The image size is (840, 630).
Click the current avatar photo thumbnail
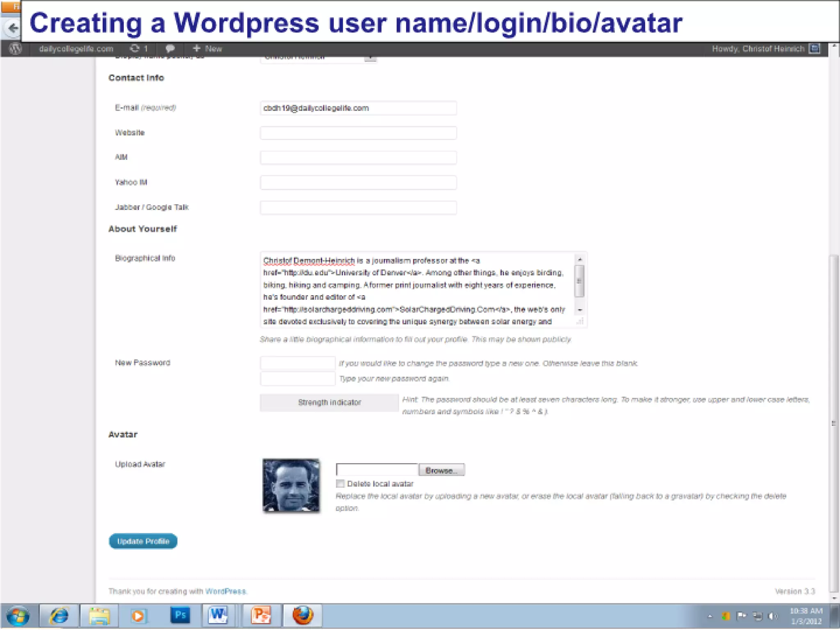click(291, 485)
